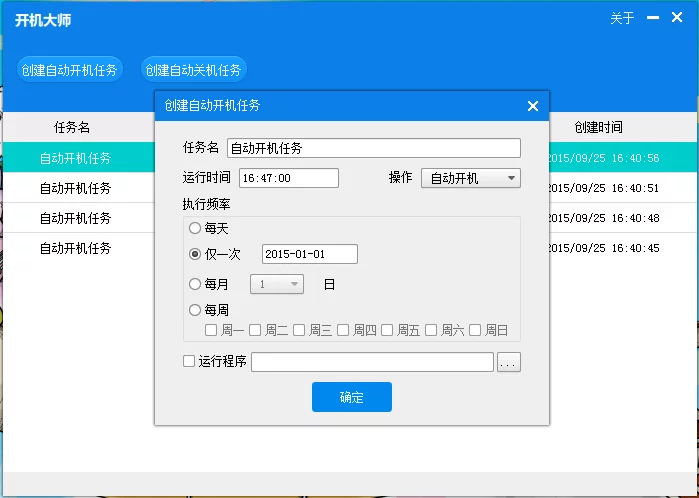The height and width of the screenshot is (498, 699).
Task: Close the 创建自动开机任务 dialog
Action: click(x=533, y=106)
